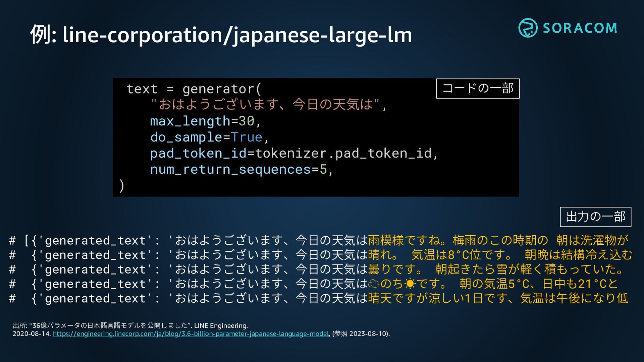The height and width of the screenshot is (362, 644).
Task: Click the SORACOM logo icon
Action: [528, 28]
